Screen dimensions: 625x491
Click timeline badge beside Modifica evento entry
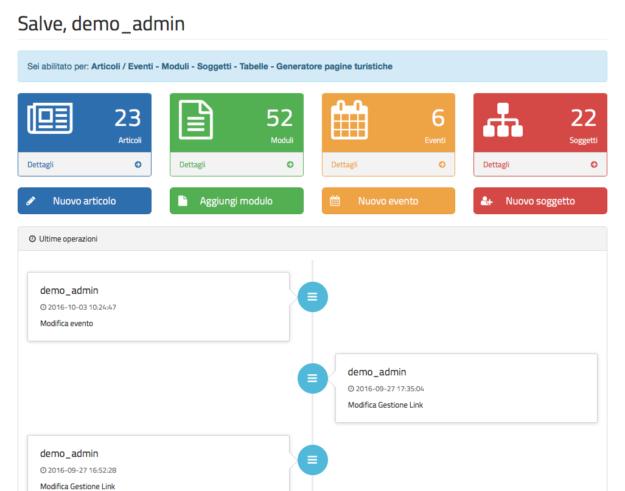pos(313,297)
